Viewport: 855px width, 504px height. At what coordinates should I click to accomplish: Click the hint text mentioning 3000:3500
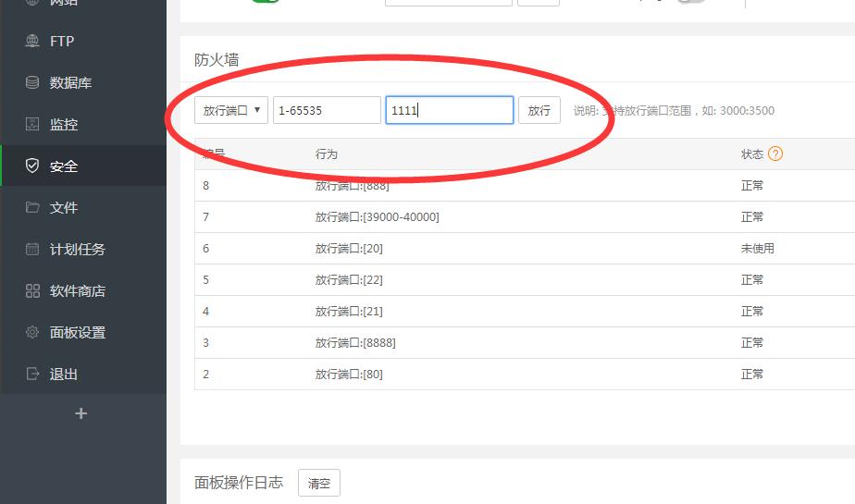click(674, 111)
